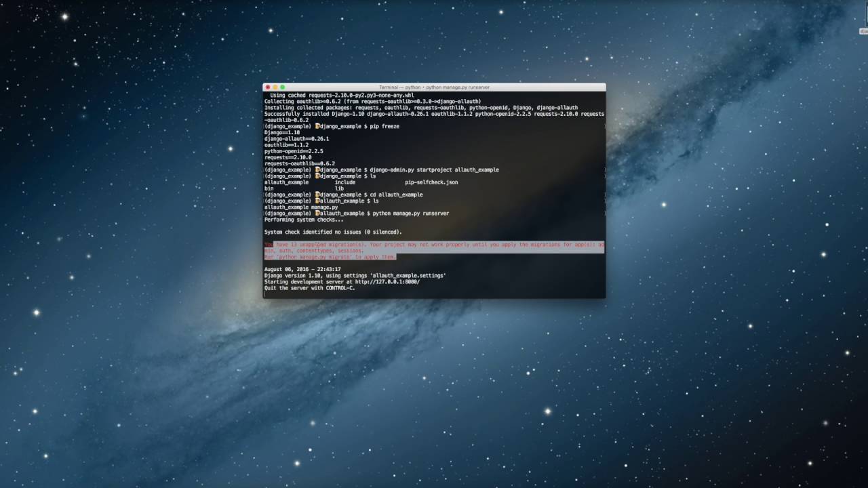The width and height of the screenshot is (868, 488).
Task: Minimize Terminal using the yellow button
Action: [275, 87]
